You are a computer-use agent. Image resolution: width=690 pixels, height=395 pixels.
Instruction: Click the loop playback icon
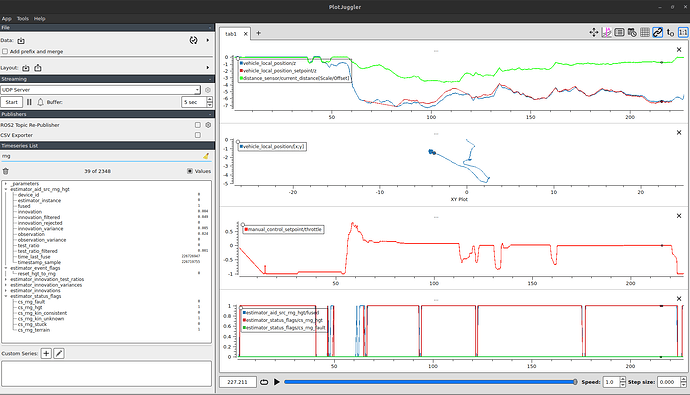pos(264,382)
